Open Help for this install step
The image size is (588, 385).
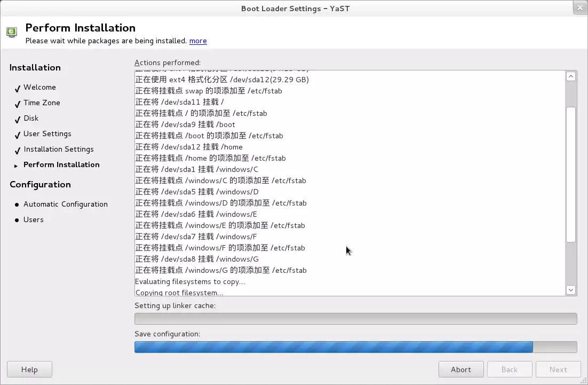29,370
